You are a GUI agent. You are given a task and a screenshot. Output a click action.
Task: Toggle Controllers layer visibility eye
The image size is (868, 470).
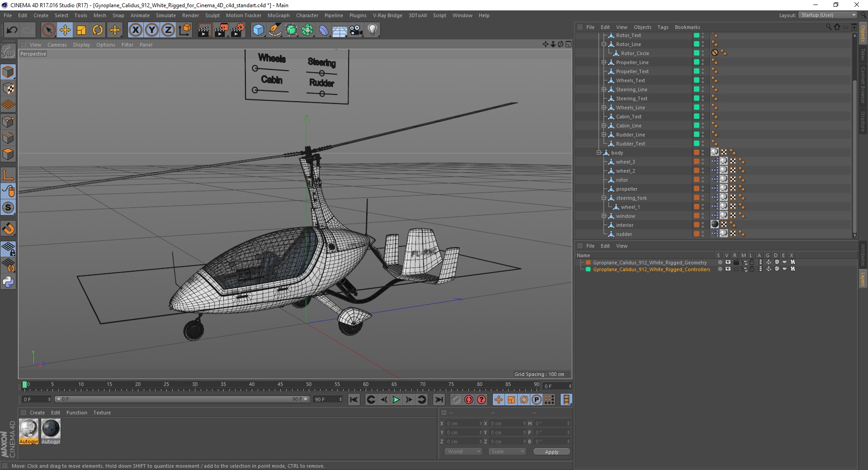click(x=728, y=269)
